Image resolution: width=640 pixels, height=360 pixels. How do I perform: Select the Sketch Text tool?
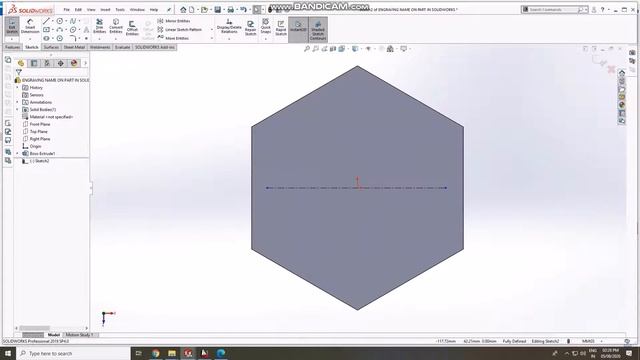(86, 30)
